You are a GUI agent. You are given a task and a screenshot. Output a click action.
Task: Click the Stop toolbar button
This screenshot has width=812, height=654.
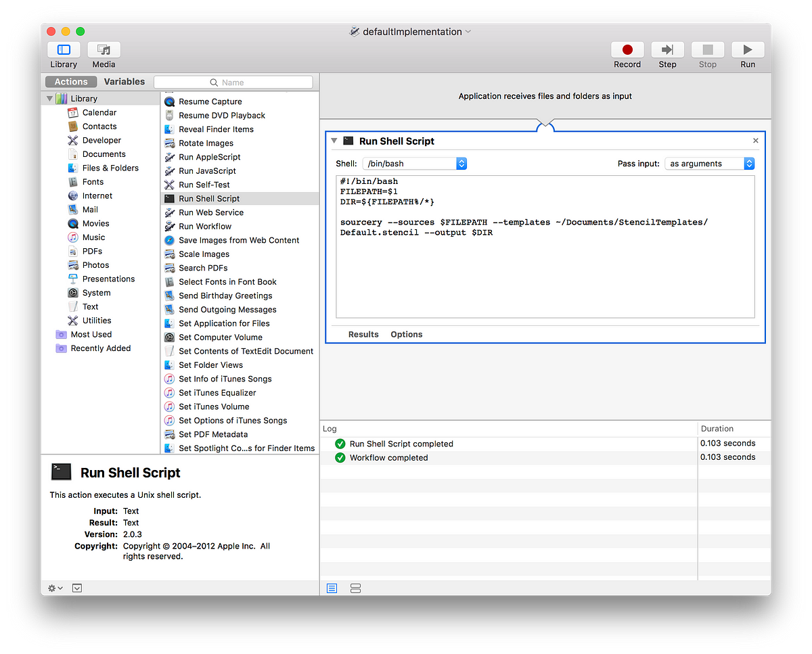pos(708,50)
